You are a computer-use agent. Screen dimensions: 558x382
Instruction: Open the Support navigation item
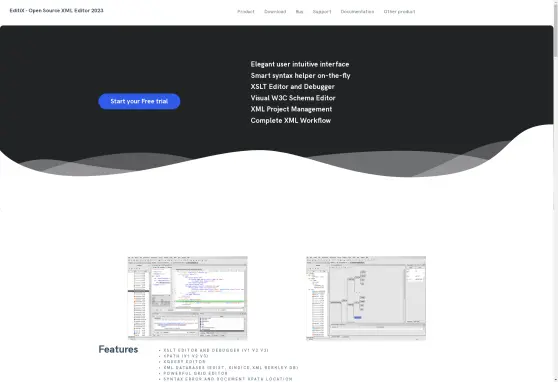point(322,12)
